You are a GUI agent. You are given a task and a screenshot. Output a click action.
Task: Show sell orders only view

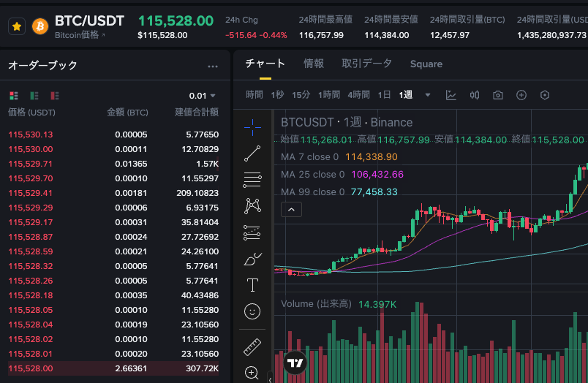[54, 96]
